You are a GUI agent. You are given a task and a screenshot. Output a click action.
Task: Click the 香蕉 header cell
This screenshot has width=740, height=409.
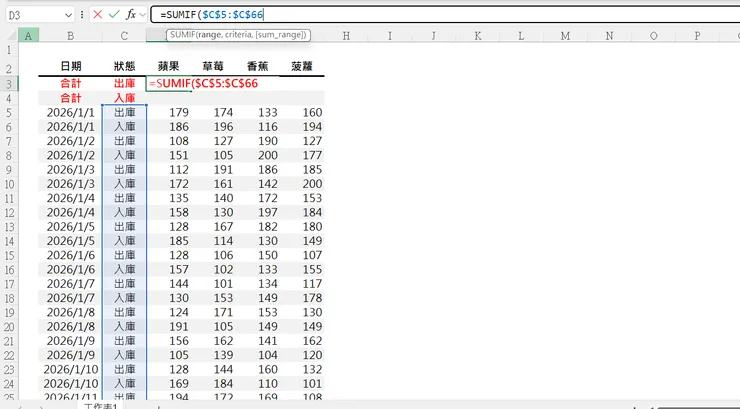[x=257, y=67]
